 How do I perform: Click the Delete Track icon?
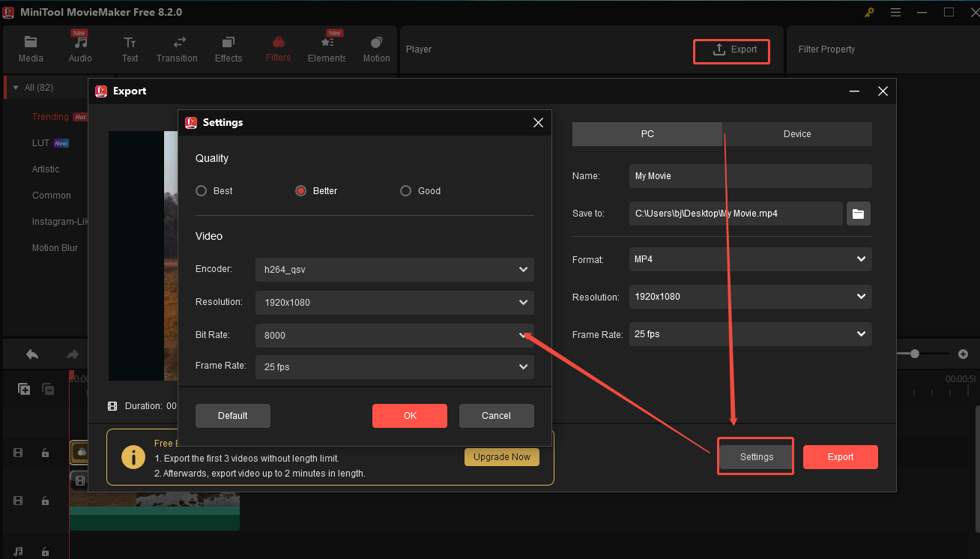coord(48,389)
